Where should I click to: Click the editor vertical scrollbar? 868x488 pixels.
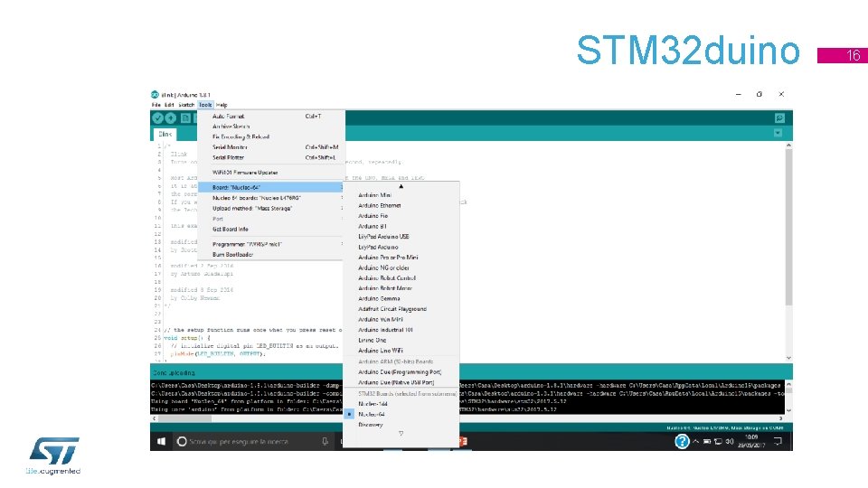788,227
